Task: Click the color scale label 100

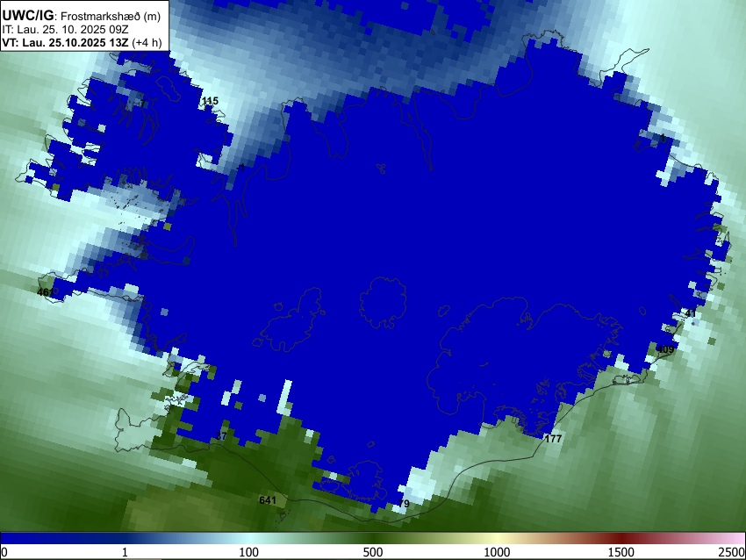Action: [x=249, y=552]
